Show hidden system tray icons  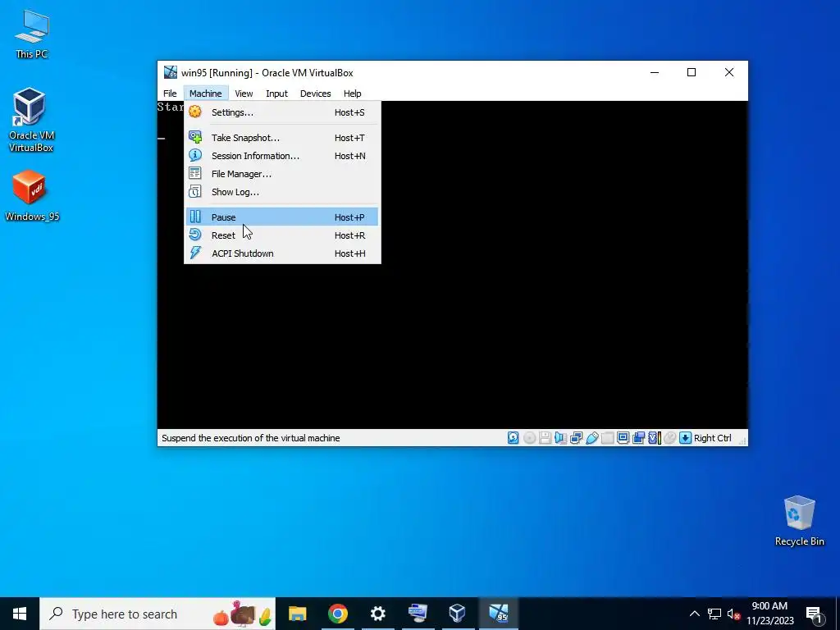pos(694,614)
